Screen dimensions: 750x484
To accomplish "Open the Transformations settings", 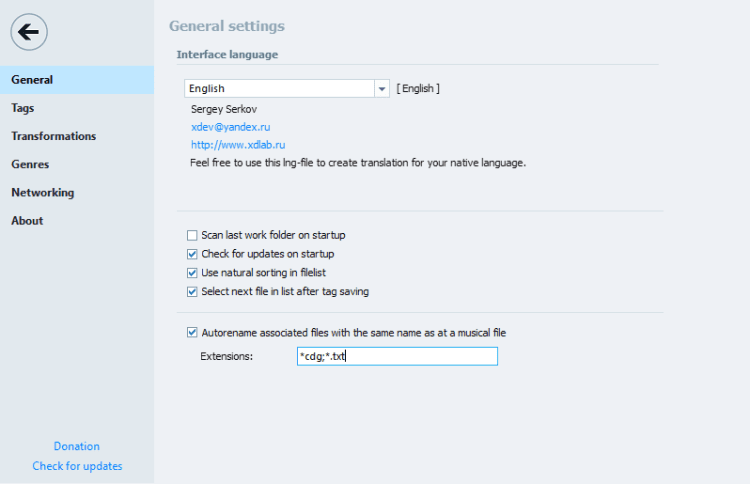I will tap(54, 136).
